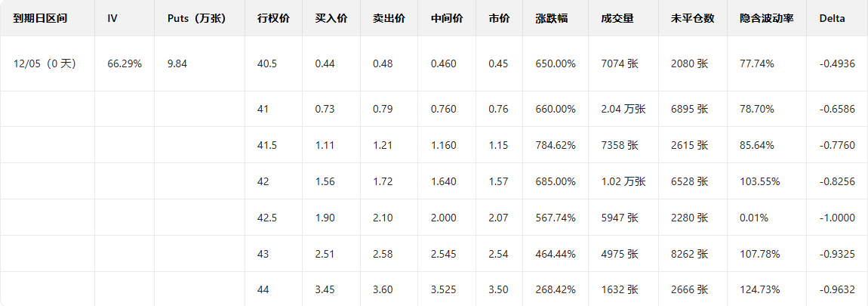Click the 66.29% IV cell
The image size is (868, 306).
coord(125,64)
